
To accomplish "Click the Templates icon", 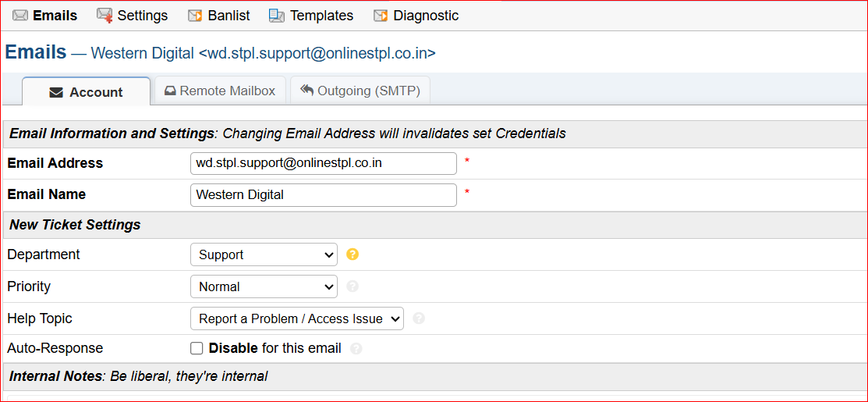I will pos(276,16).
